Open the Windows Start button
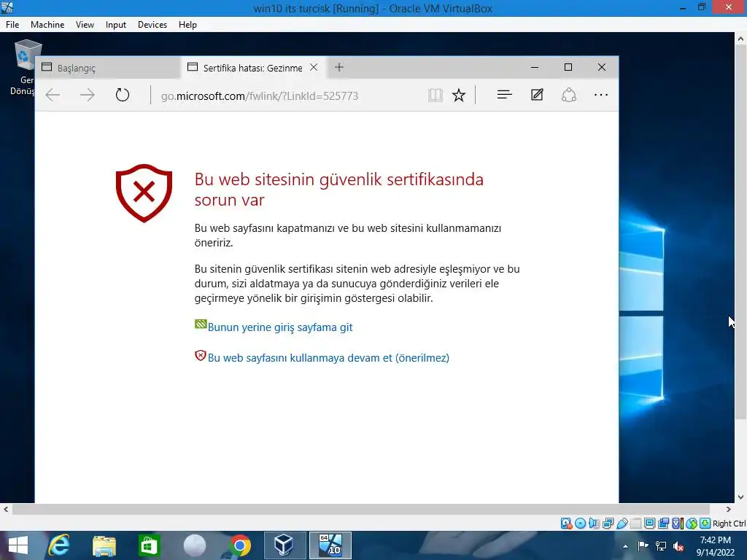The height and width of the screenshot is (560, 747). point(18,545)
